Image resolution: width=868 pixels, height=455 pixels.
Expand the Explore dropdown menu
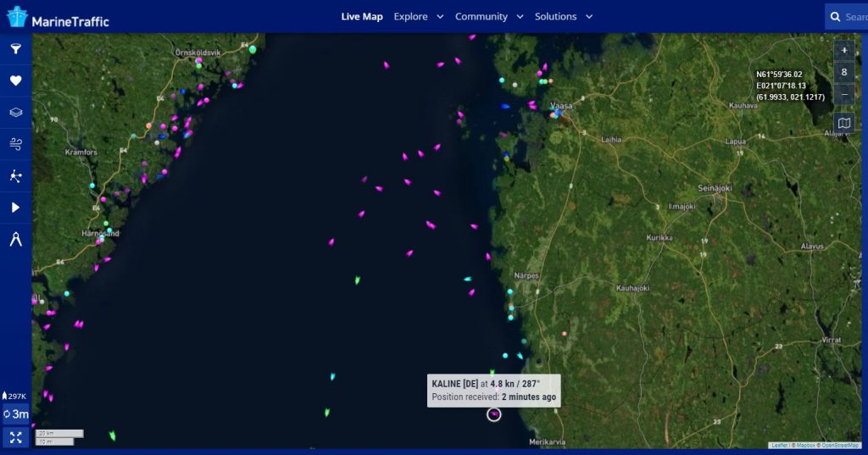[418, 16]
